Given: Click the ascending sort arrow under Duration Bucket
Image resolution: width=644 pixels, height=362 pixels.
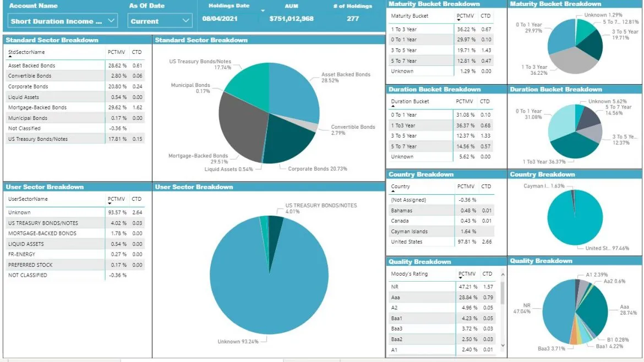Looking at the screenshot, I should [392, 106].
